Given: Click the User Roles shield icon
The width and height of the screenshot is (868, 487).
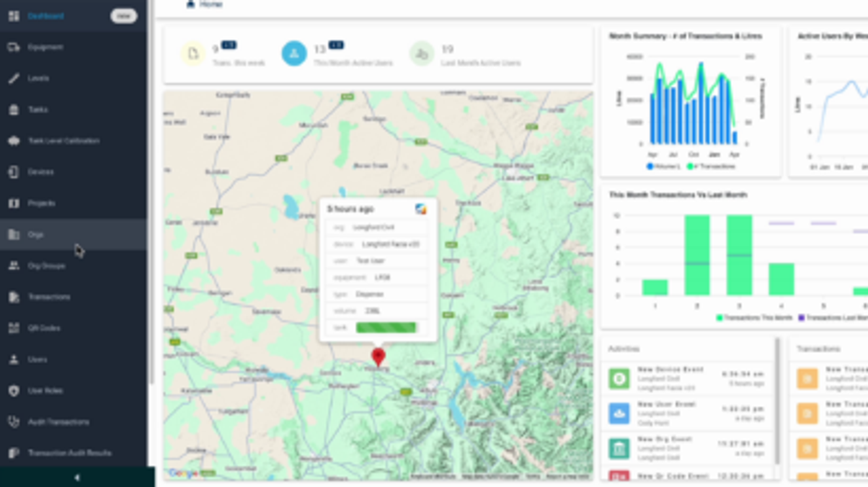Looking at the screenshot, I should coord(13,391).
